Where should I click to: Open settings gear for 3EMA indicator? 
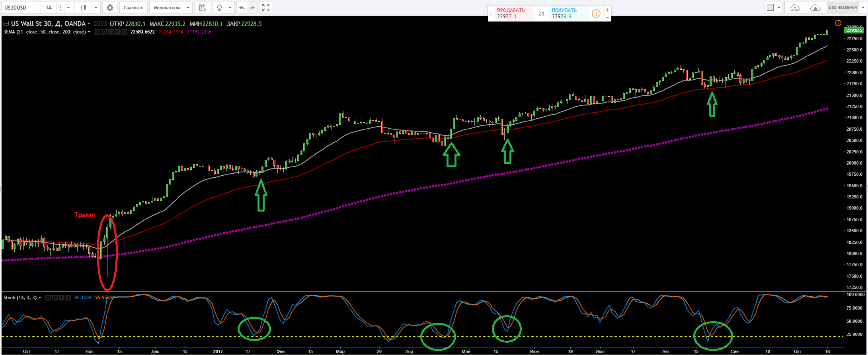coord(104,32)
